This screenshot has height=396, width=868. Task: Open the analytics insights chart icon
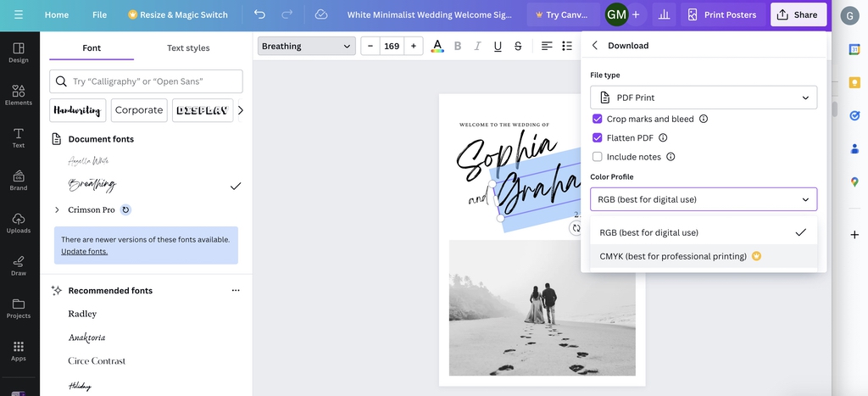(x=664, y=15)
